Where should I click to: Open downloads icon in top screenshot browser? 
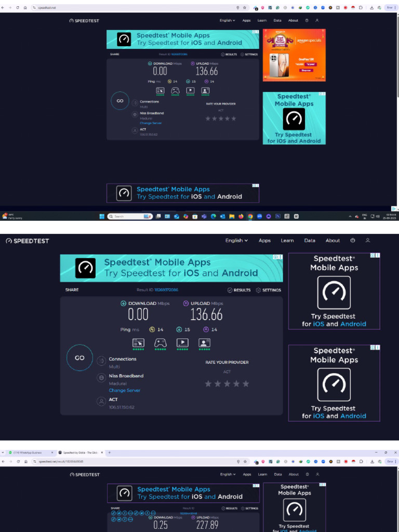tap(371, 7)
